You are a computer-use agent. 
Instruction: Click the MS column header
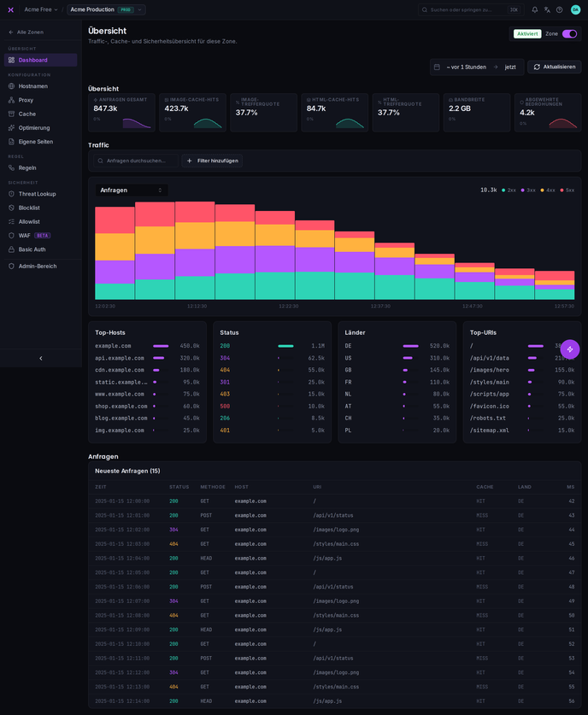[x=571, y=487]
